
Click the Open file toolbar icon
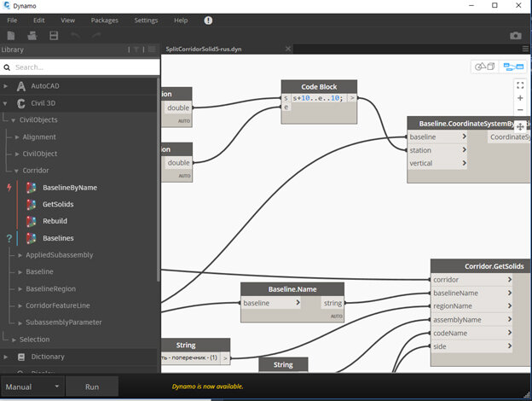tap(32, 36)
